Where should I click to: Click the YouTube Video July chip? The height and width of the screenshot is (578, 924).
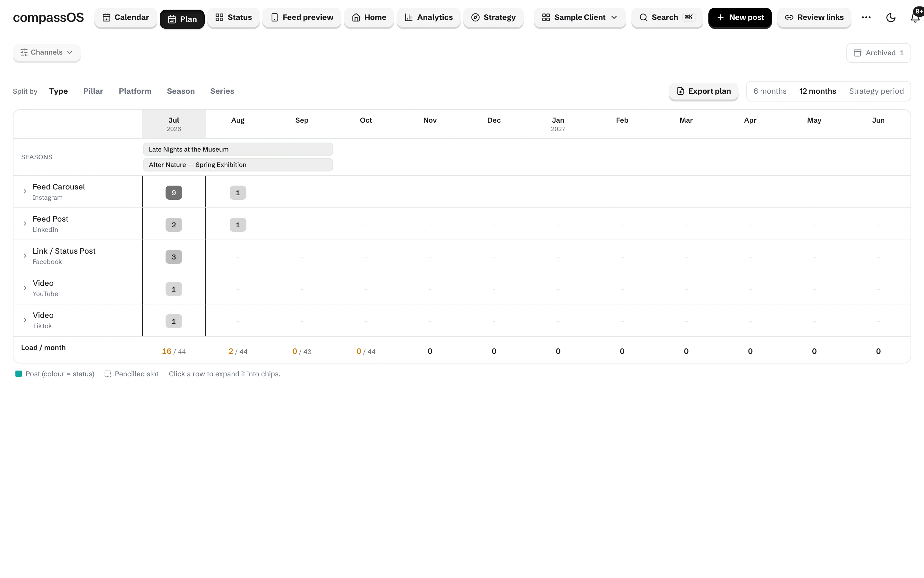174,289
